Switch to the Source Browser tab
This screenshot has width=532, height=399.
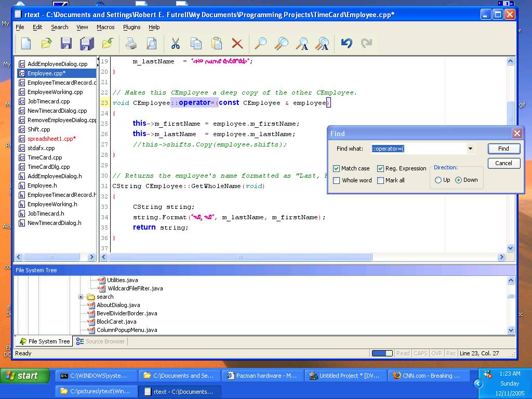click(101, 341)
